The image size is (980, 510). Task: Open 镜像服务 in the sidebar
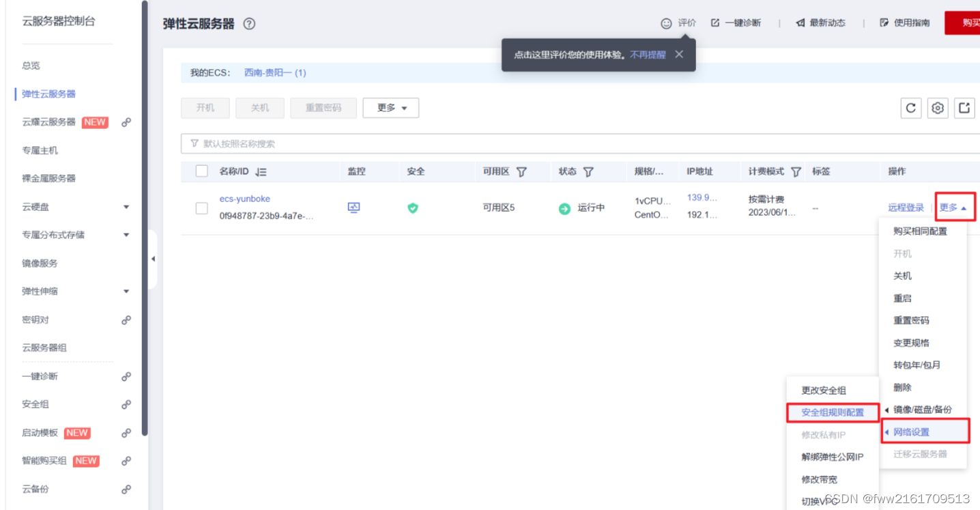pyautogui.click(x=40, y=264)
